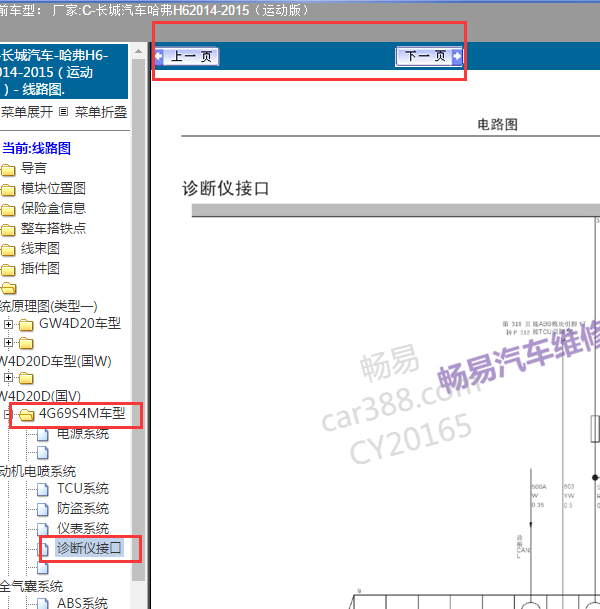Screen dimensions: 600x609
Task: Click folder icon next to 导言
Action: (8, 170)
